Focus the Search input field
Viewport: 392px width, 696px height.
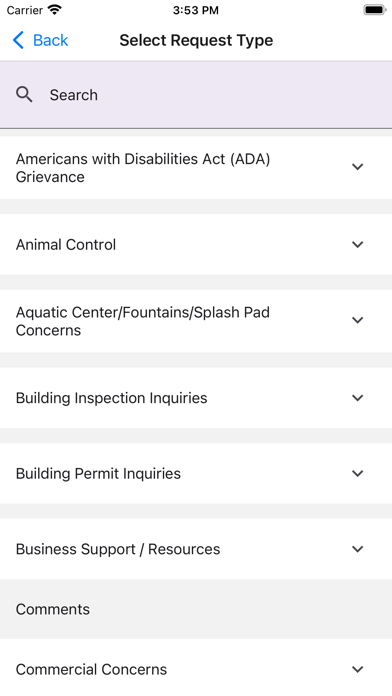(196, 95)
